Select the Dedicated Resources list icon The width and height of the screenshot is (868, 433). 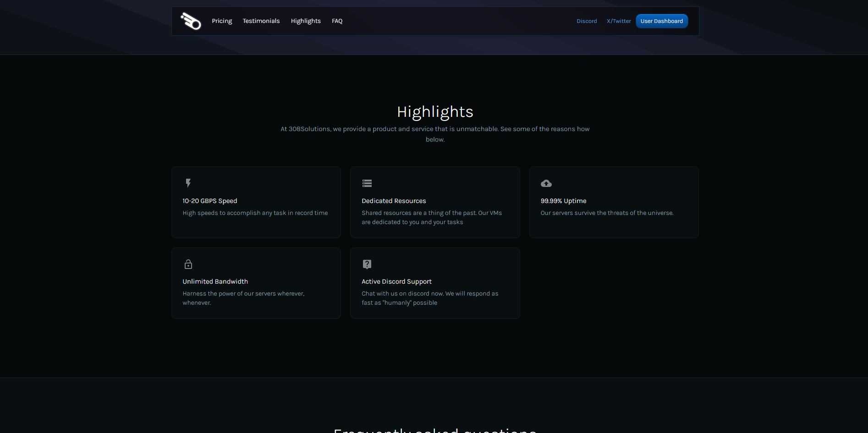click(x=367, y=183)
